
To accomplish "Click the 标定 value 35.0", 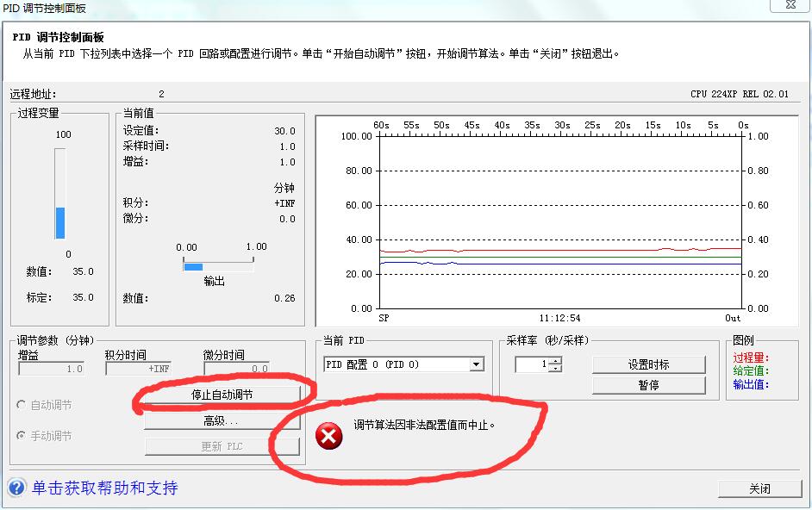I will [x=83, y=298].
